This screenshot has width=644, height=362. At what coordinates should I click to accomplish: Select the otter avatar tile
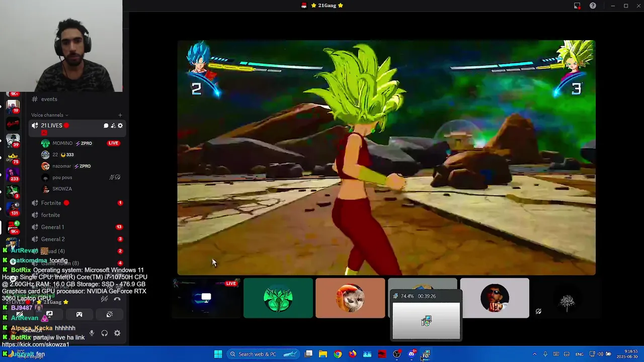tap(350, 298)
